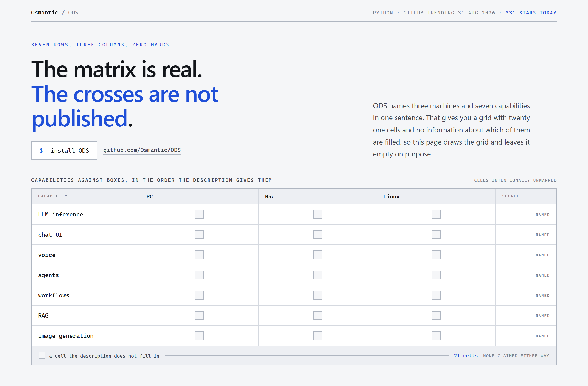588x386 pixels.
Task: Open github.com/Osmantic/ODS link
Action: click(x=142, y=150)
